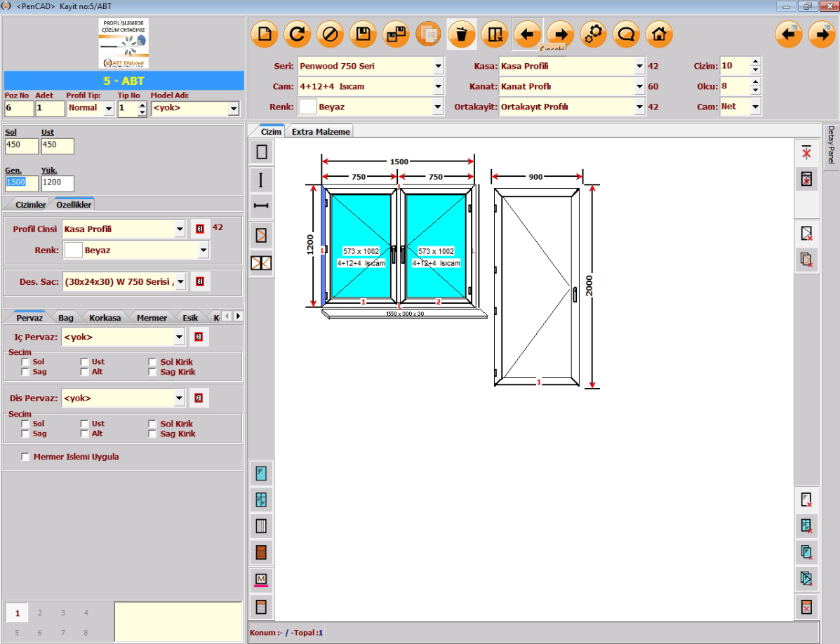Screen dimensions: 840x644
Task: Check the Sol box under Iç Pervaz
Action: (26, 362)
